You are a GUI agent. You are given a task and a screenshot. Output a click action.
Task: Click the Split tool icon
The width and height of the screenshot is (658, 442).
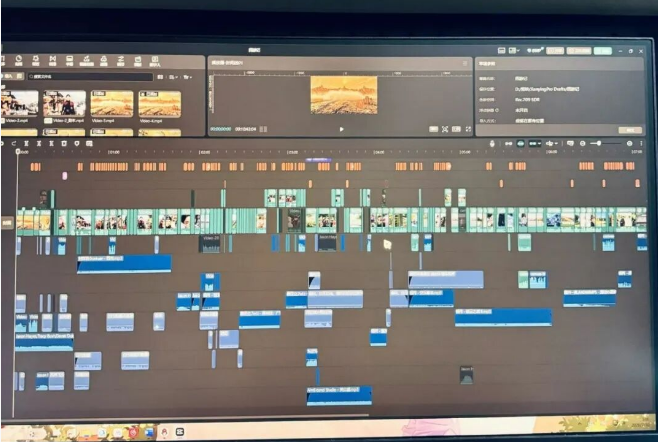[x=26, y=144]
